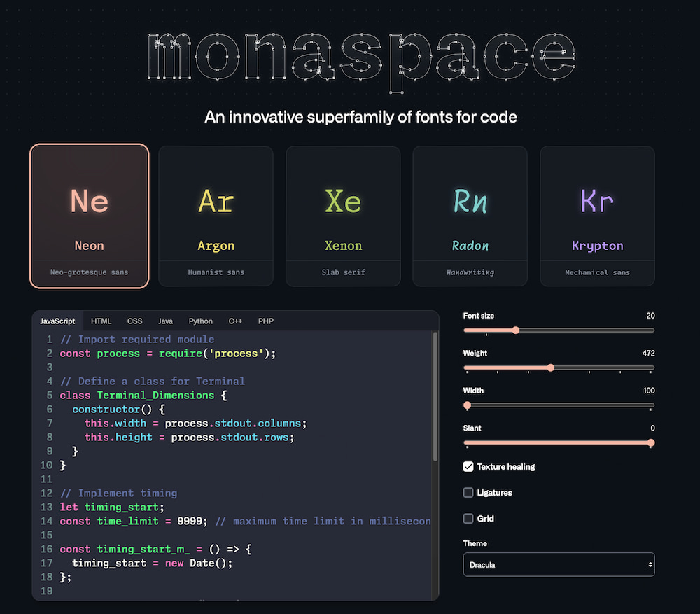Open the Java code tab

[x=165, y=321]
